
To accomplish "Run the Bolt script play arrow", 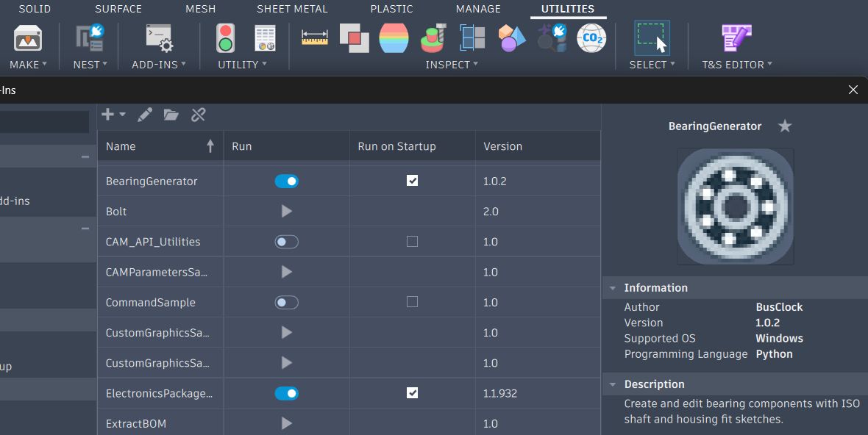I will click(x=286, y=211).
